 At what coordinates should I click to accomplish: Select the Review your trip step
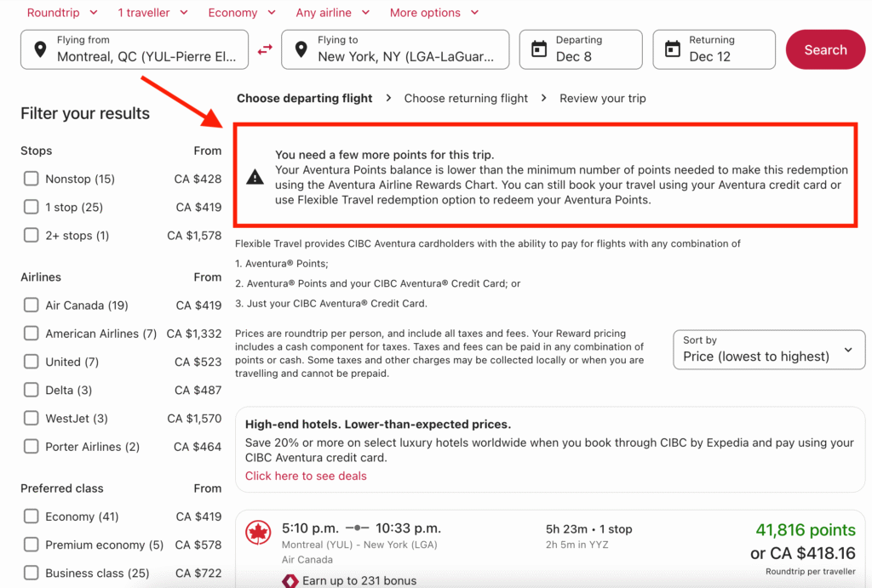coord(602,98)
